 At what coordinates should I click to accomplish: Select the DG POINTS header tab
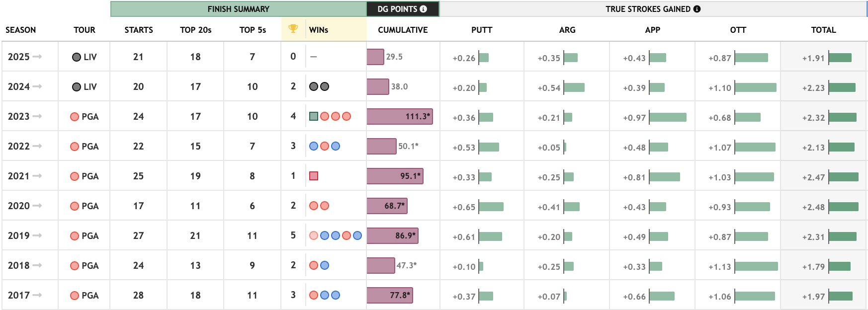[397, 9]
